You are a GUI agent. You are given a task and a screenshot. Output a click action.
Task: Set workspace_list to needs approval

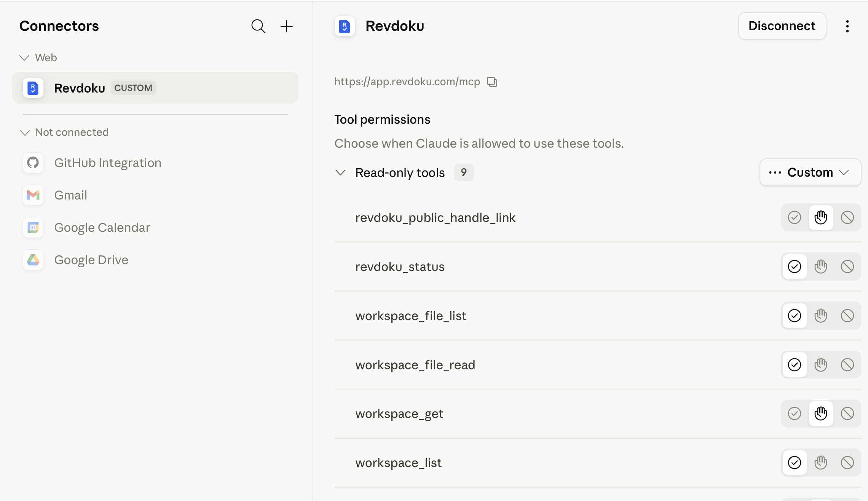[x=821, y=463]
